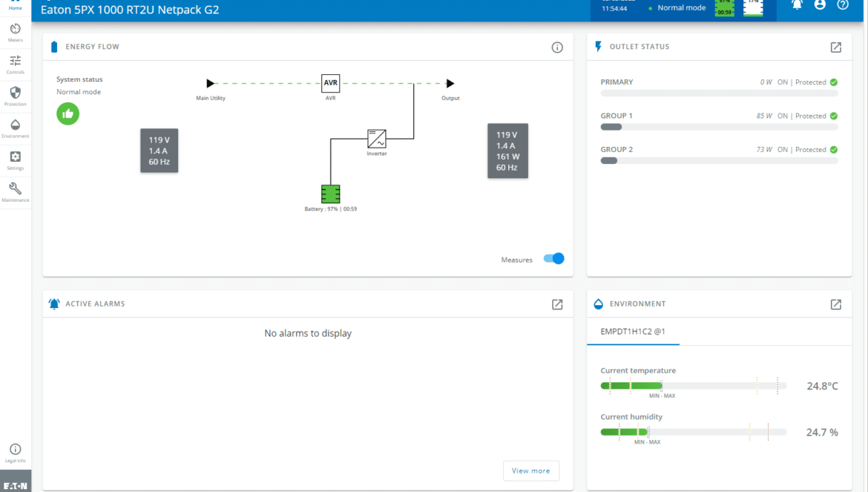Screen dimensions: 868x492
Task: Open alarm notifications bell in header
Action: [797, 5]
